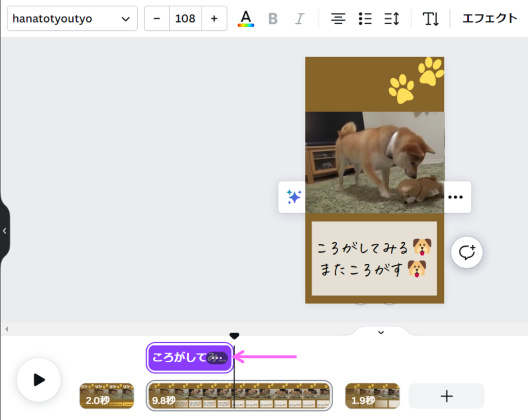
Task: Increase font size with plus button
Action: point(214,19)
